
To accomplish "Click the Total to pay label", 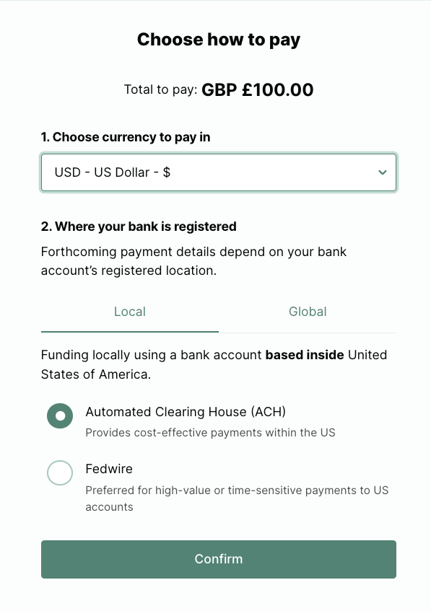I will click(x=161, y=90).
